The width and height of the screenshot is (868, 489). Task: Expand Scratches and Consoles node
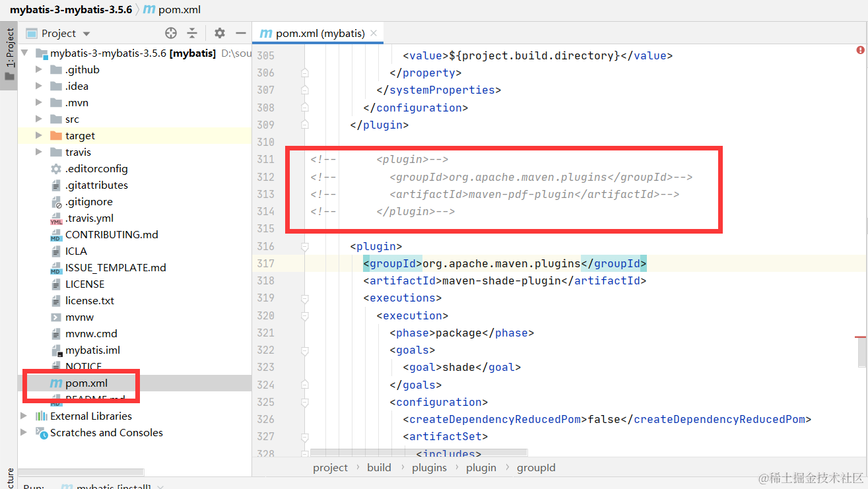[x=24, y=432]
